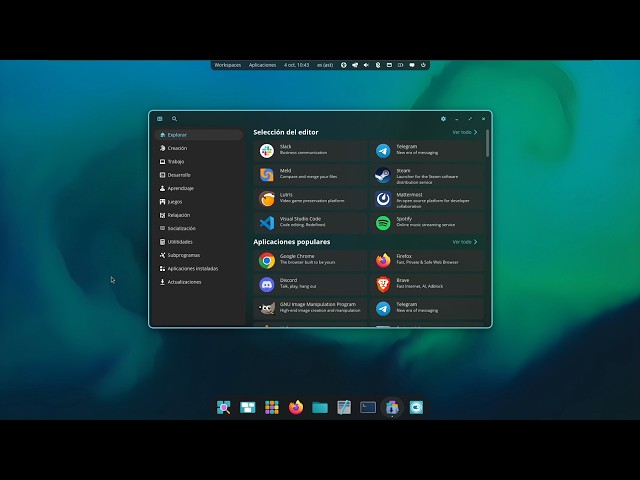Show Aplicaciones instaladas list
Screen dimensions: 640x480
(x=199, y=269)
